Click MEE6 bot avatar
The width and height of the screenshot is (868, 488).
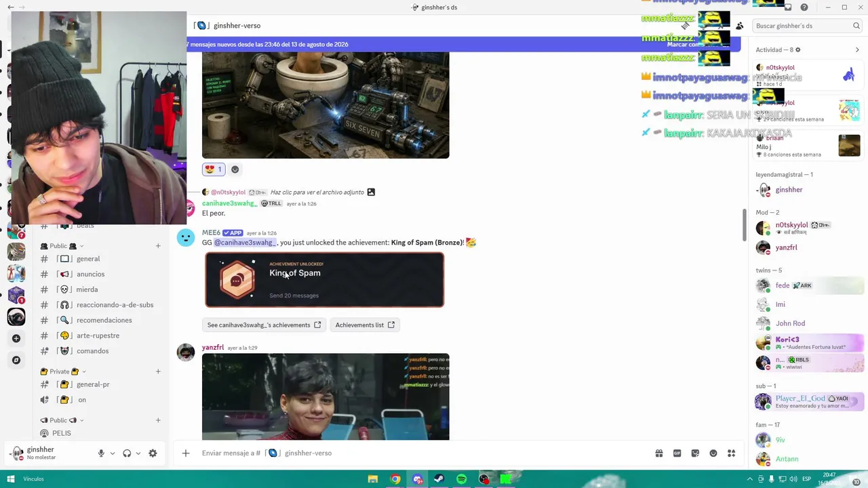[x=186, y=237]
